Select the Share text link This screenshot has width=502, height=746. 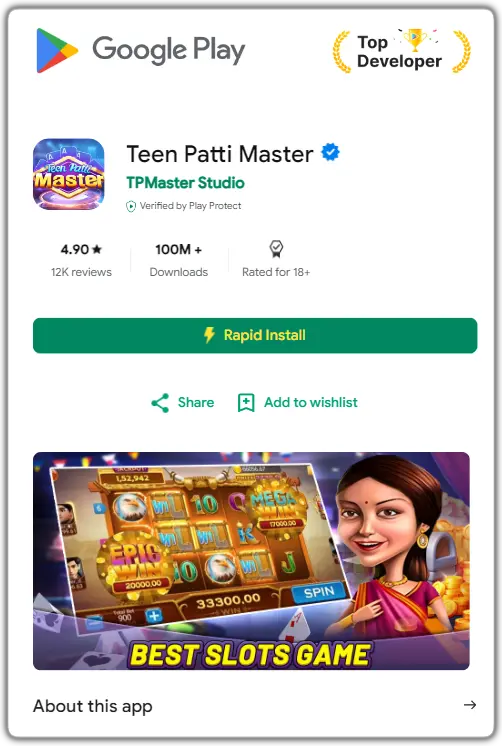pyautogui.click(x=196, y=402)
